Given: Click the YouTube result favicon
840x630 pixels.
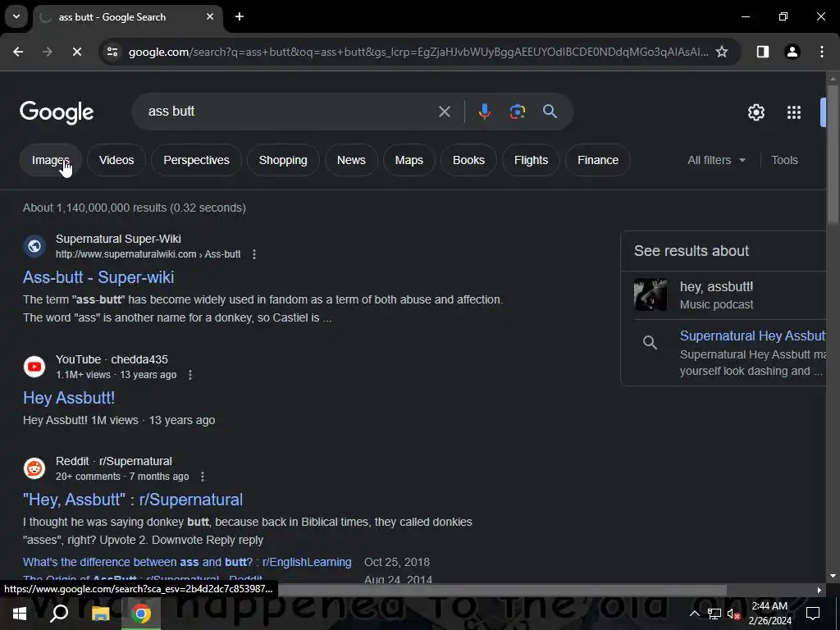Looking at the screenshot, I should pos(34,367).
